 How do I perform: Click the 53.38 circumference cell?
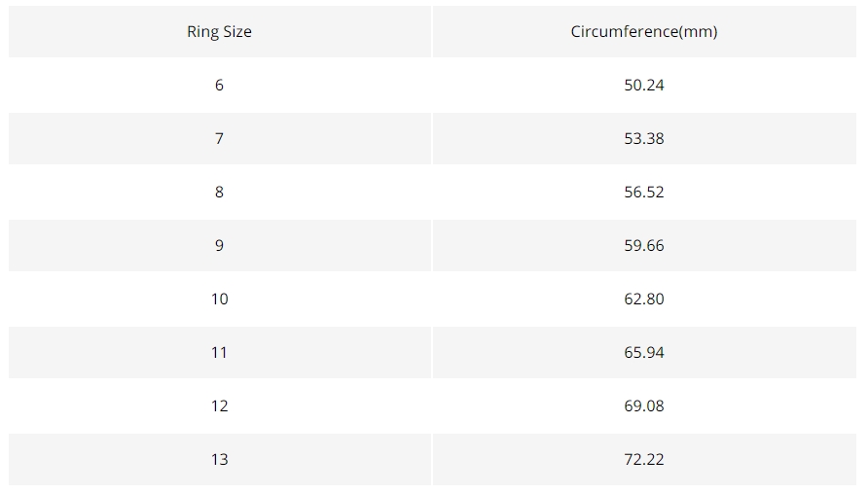click(644, 138)
